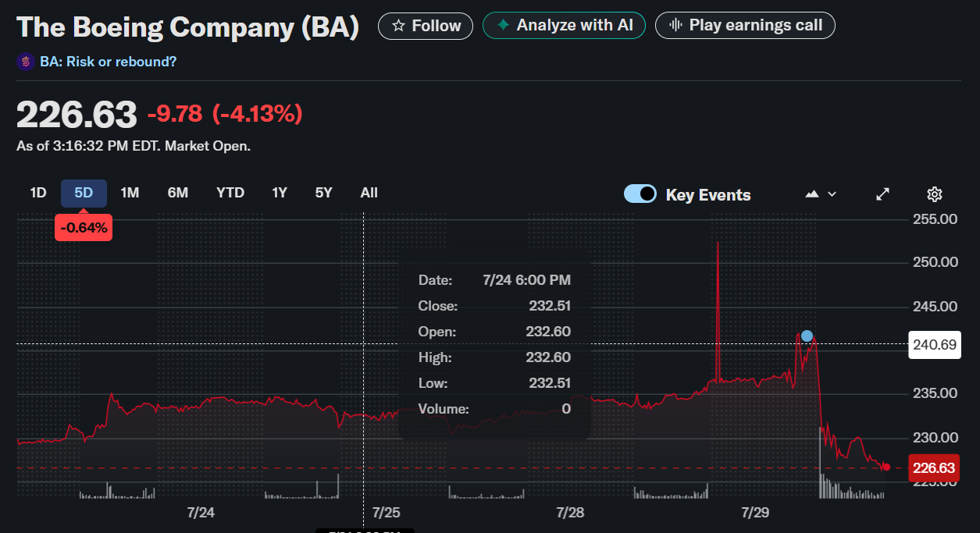
Task: Click the -9.78 price change value
Action: (175, 115)
